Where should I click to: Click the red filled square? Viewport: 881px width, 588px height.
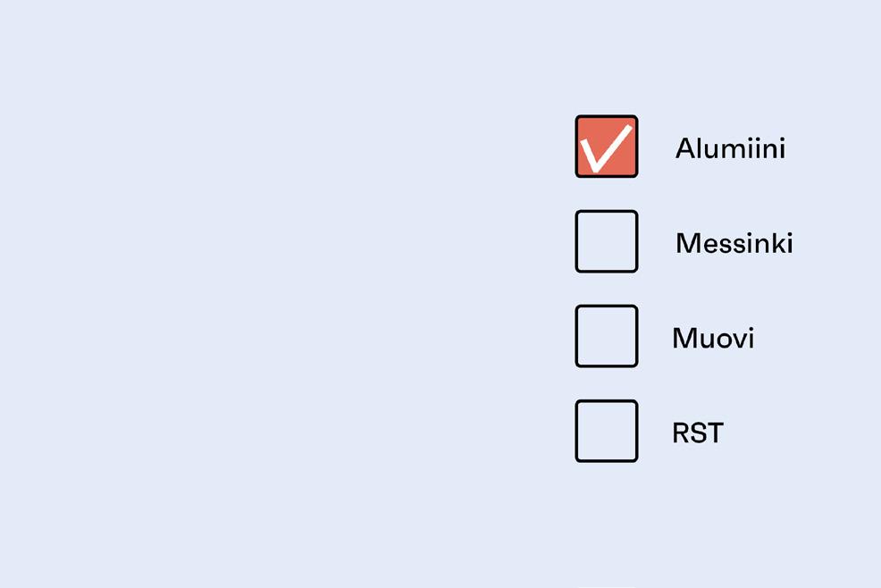pos(606,147)
